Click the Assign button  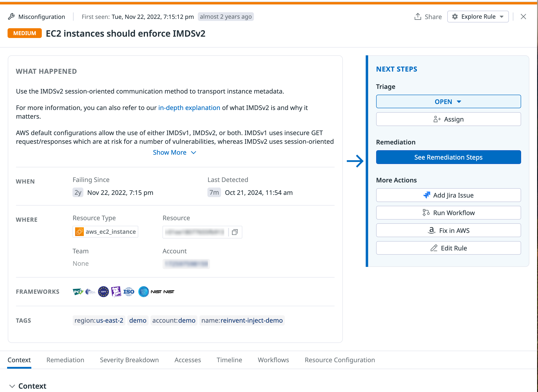(448, 119)
